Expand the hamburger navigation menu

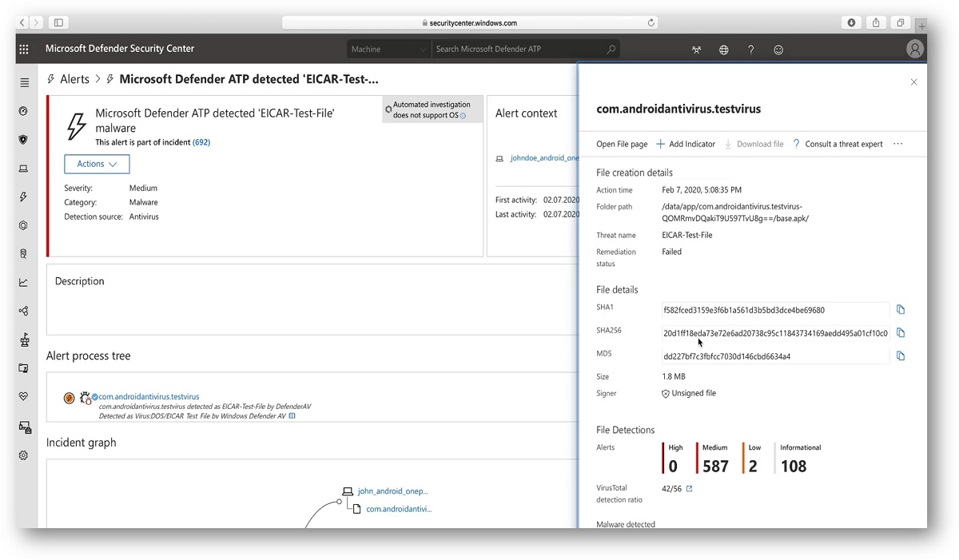tap(25, 82)
